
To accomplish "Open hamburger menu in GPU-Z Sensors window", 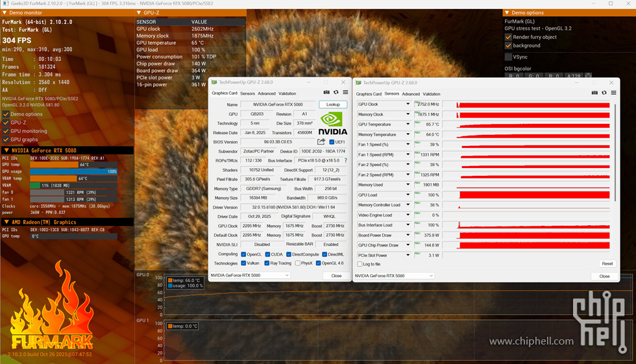I will pos(612,93).
